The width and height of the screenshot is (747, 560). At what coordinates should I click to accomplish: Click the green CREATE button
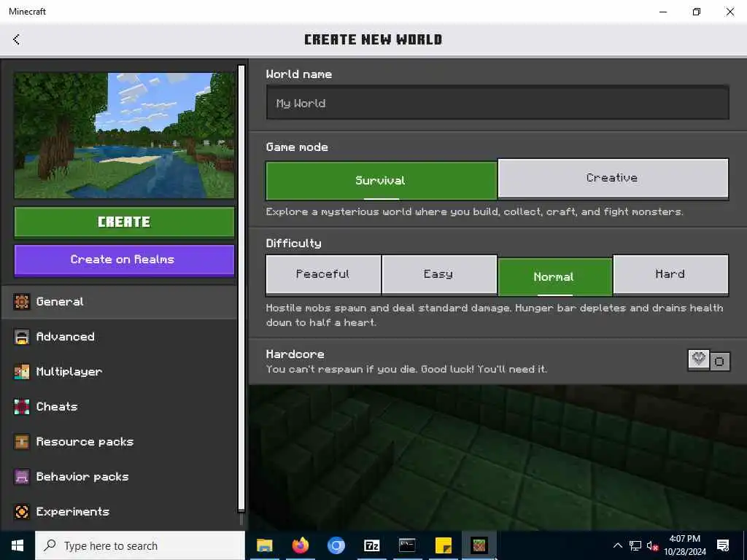point(124,222)
